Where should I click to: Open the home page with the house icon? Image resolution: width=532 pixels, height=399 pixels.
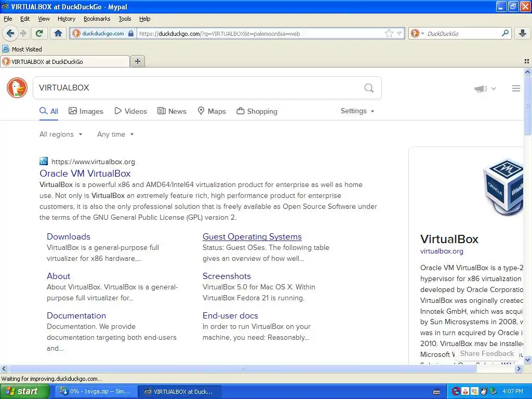click(x=58, y=33)
